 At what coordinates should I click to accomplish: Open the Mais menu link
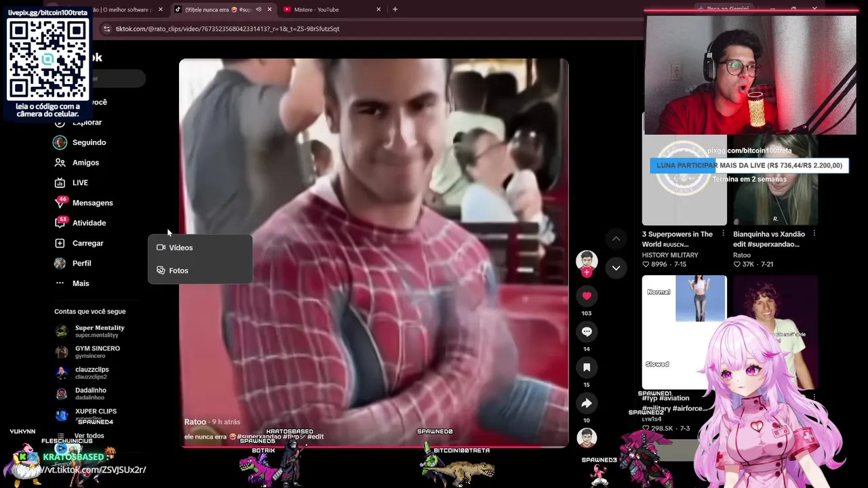(81, 283)
